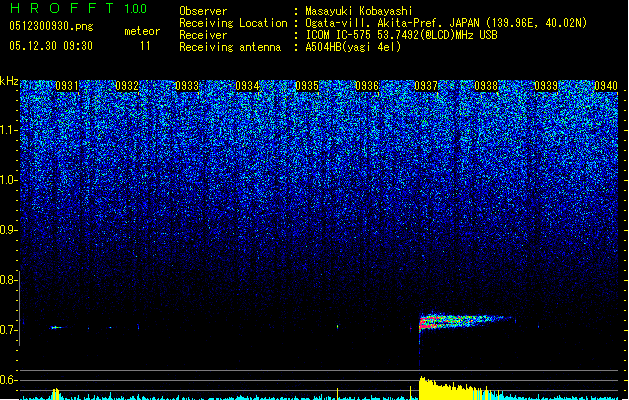Click the 0.9 kHz axis label
The height and width of the screenshot is (400, 629).
[x=8, y=230]
